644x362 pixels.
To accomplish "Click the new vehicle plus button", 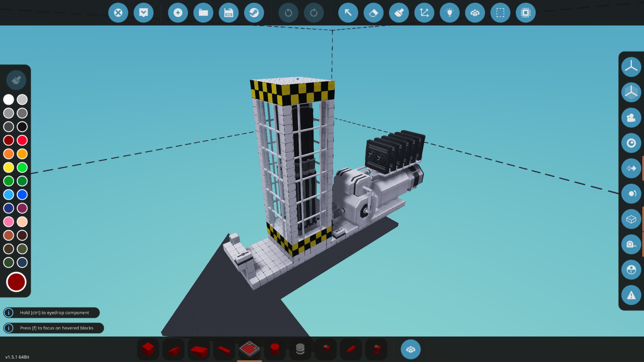I will coord(178,13).
